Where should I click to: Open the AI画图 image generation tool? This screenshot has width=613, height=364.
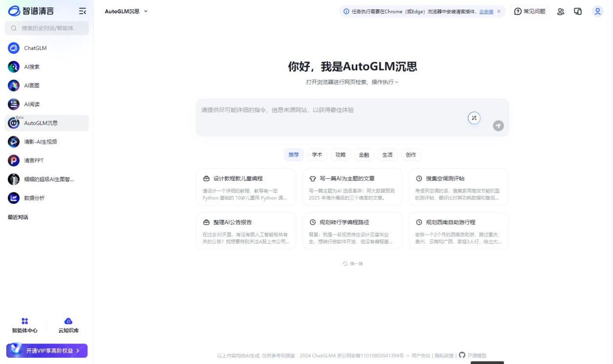tap(30, 86)
